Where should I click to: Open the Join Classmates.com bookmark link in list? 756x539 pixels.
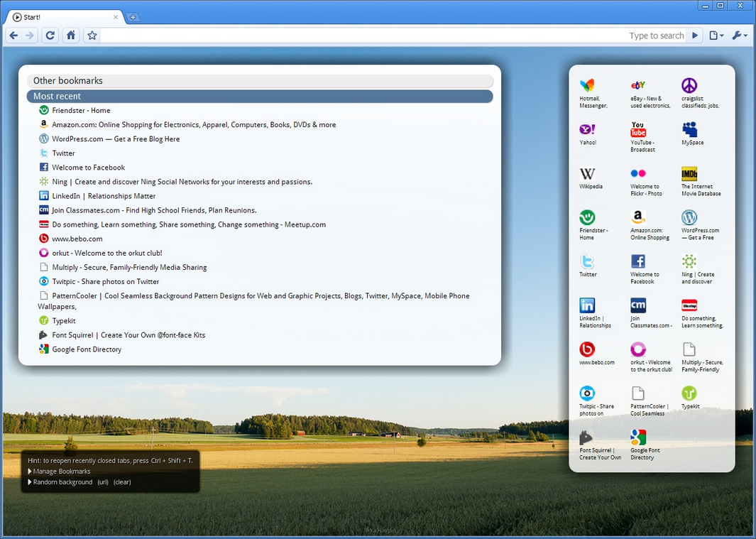(154, 210)
